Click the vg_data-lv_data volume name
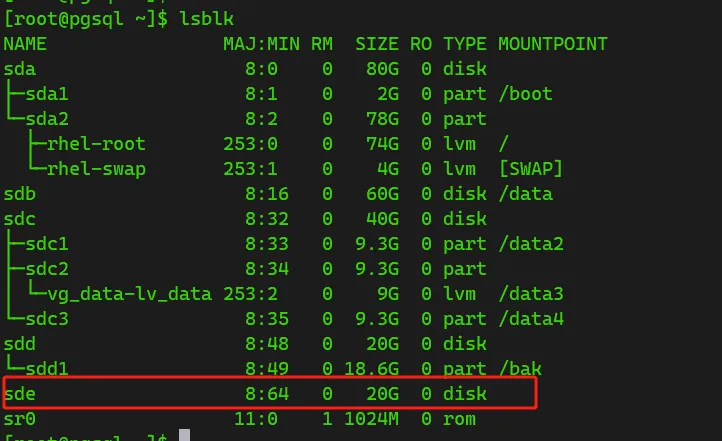 (x=129, y=294)
